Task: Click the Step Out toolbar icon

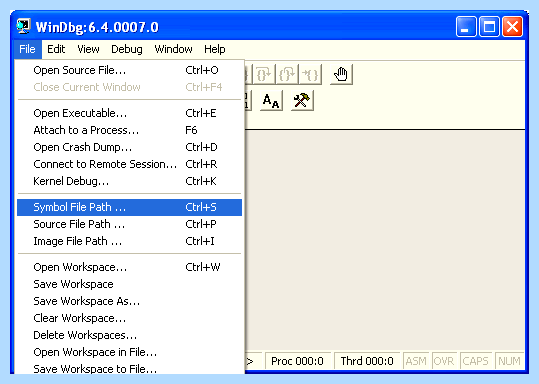Action: point(287,74)
